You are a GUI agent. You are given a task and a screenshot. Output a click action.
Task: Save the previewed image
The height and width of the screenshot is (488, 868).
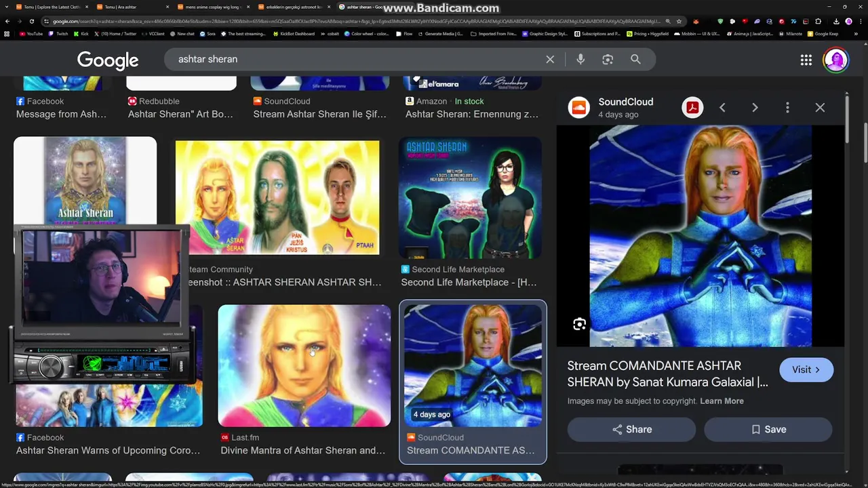(x=768, y=430)
